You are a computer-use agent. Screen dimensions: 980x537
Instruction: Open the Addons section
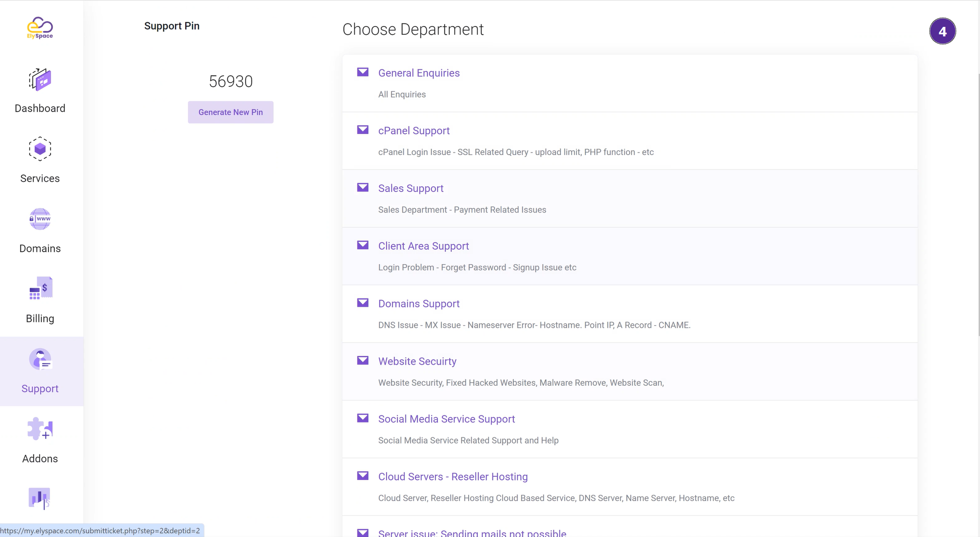[40, 440]
